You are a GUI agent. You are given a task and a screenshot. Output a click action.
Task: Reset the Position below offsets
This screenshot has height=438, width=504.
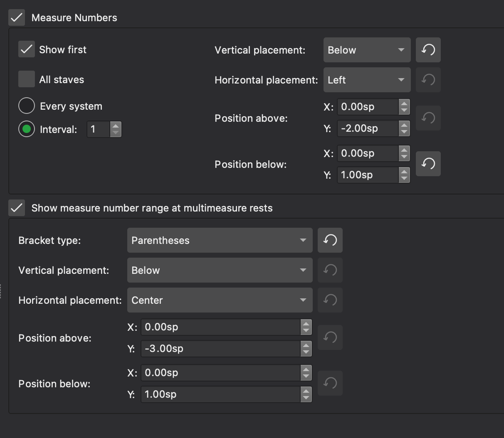428,164
